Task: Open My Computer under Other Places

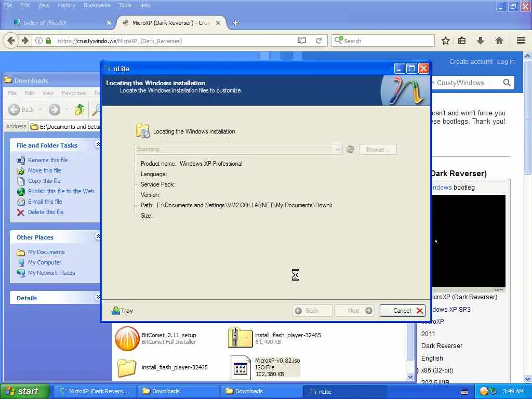Action: click(x=45, y=262)
